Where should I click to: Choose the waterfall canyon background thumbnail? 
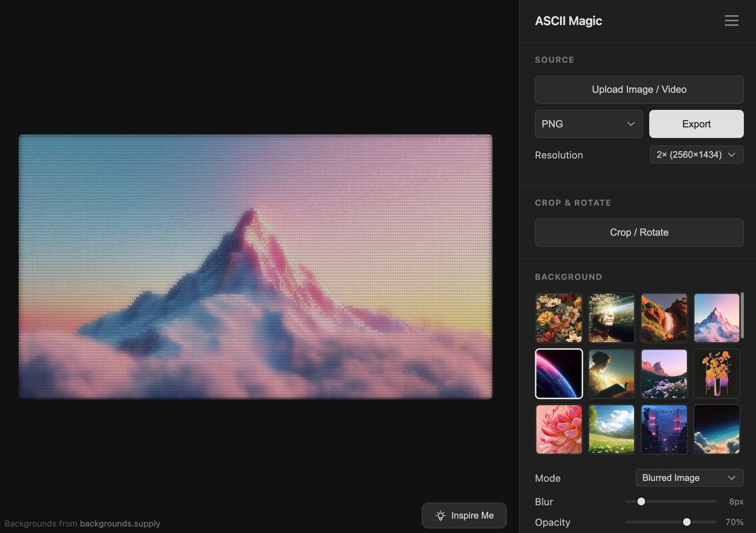pyautogui.click(x=664, y=318)
